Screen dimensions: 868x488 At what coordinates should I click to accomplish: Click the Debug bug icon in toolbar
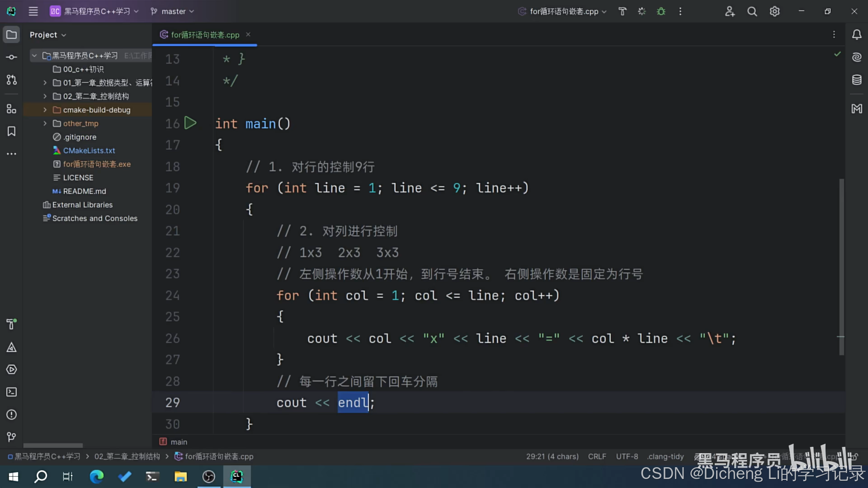661,11
